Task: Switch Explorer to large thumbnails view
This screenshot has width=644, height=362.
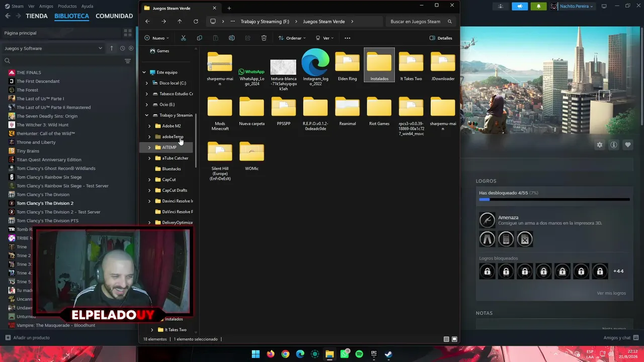Action: tap(454, 339)
